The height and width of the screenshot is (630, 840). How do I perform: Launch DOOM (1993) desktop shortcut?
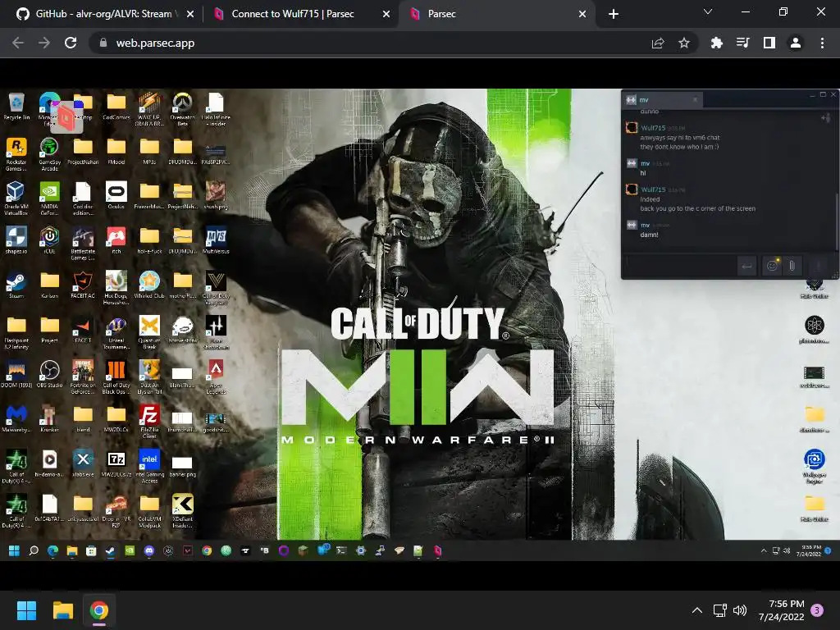click(16, 374)
